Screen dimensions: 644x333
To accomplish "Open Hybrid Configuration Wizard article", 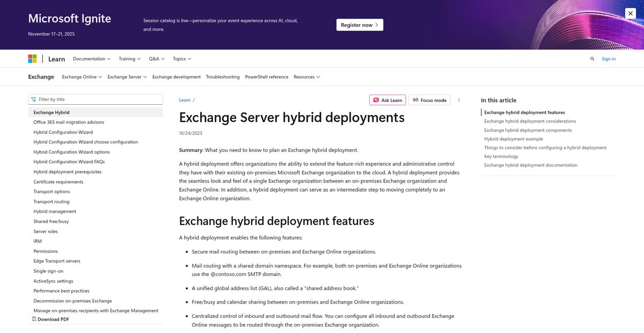I will [x=63, y=132].
